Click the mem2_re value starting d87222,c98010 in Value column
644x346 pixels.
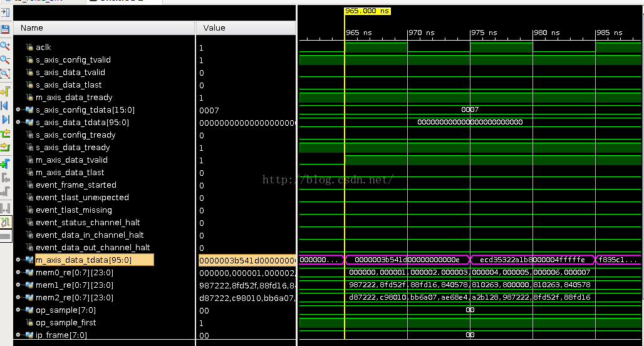point(247,298)
